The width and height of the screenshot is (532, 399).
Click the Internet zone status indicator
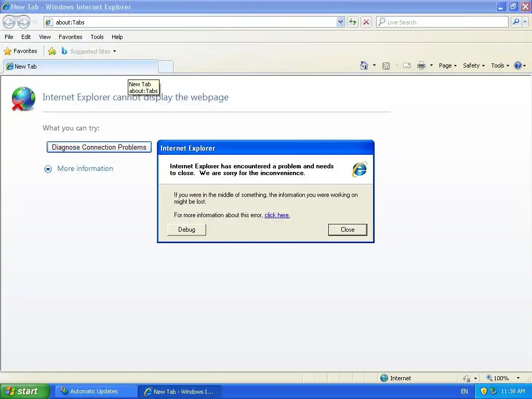[x=395, y=378]
